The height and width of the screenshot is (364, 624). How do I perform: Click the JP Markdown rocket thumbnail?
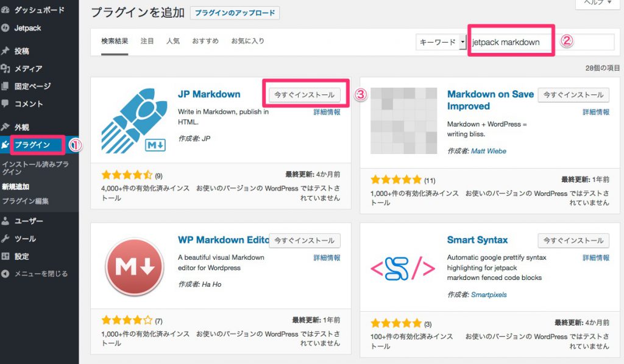[x=134, y=121]
